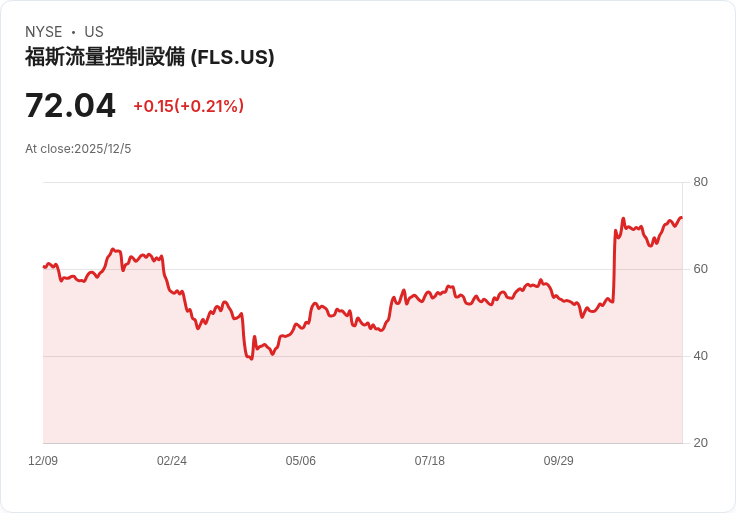Click the +0.15(+0.21%) change text

pos(189,106)
